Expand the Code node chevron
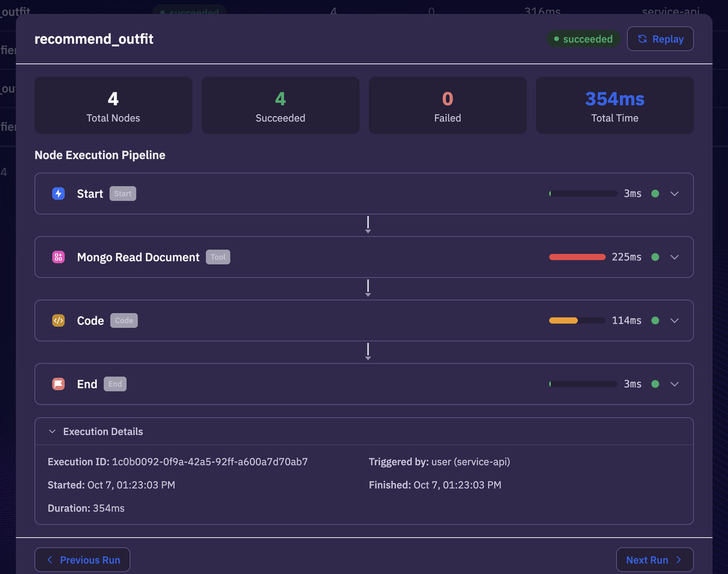The height and width of the screenshot is (574, 728). (x=674, y=320)
